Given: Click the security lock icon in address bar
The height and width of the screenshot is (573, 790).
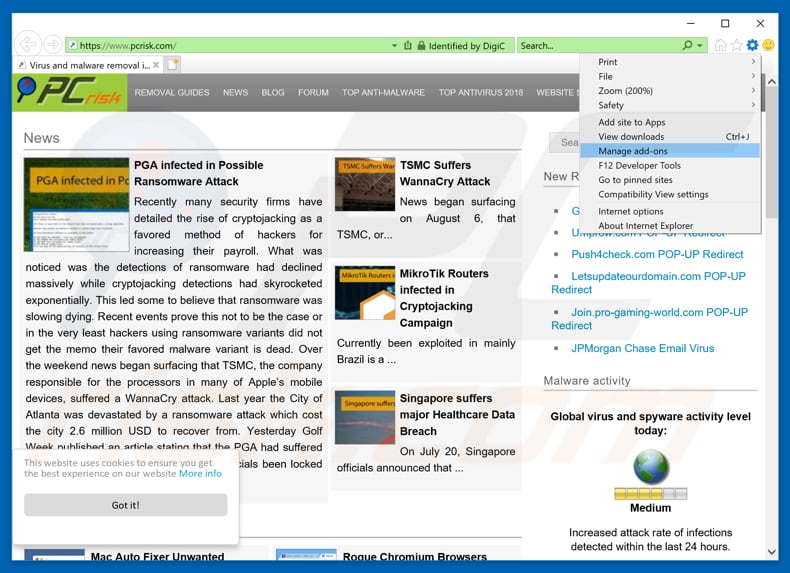Looking at the screenshot, I should coord(422,45).
